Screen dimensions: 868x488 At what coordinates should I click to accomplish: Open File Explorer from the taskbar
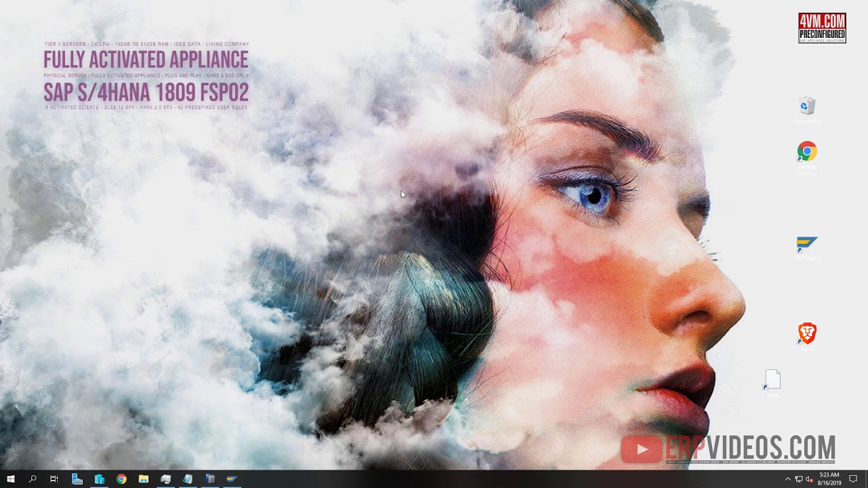pos(144,479)
